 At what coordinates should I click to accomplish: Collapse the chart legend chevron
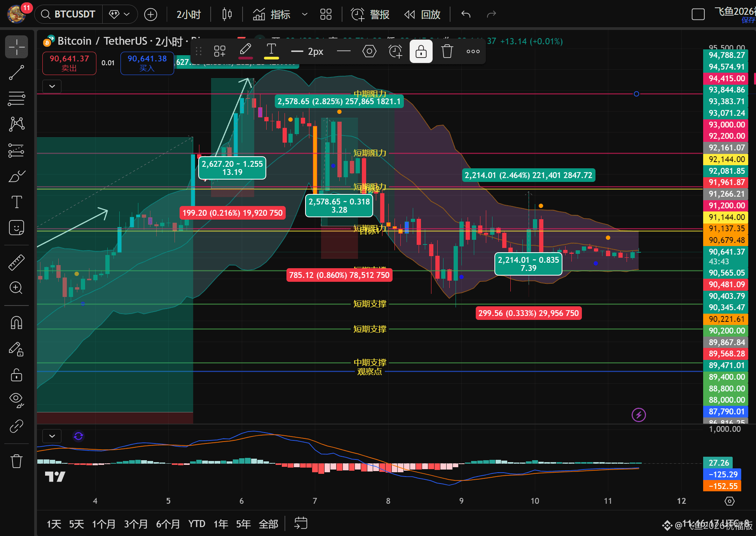52,86
